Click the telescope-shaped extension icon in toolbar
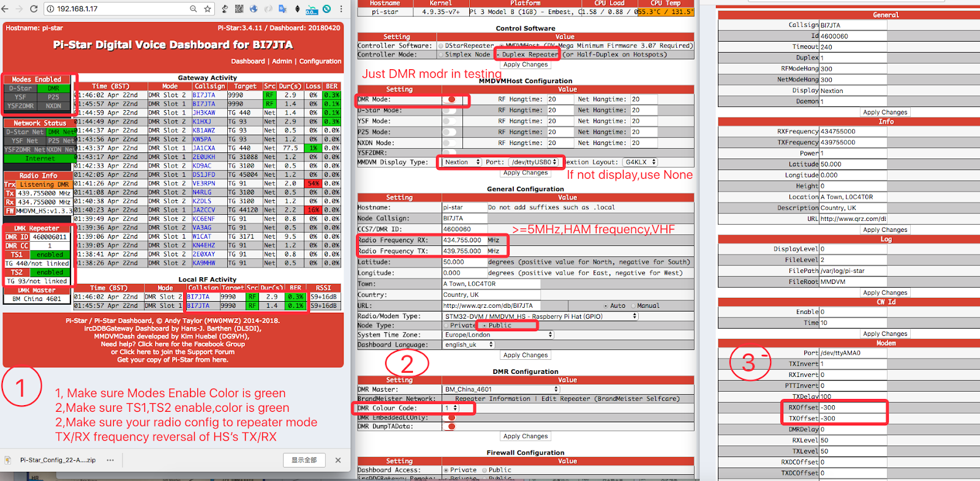Viewport: 980px width, 481px height. click(225, 9)
